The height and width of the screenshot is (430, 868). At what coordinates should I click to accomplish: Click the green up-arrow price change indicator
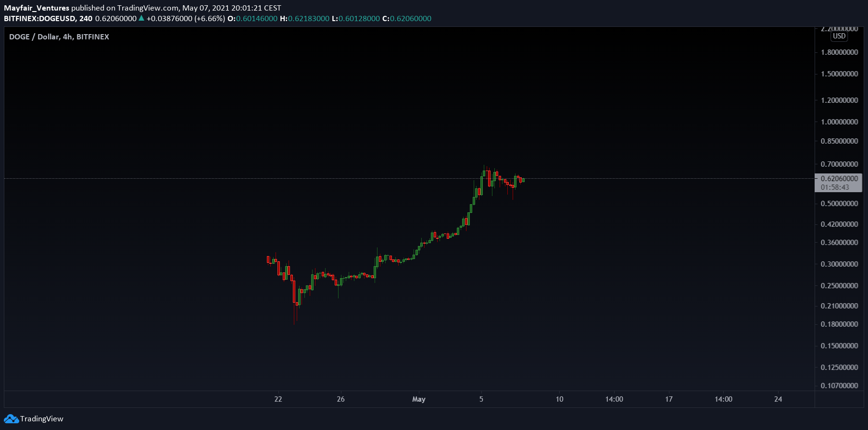[141, 18]
